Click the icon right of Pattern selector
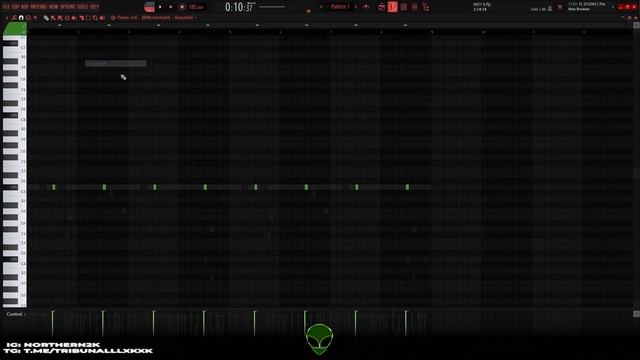The image size is (640, 360). tap(366, 7)
